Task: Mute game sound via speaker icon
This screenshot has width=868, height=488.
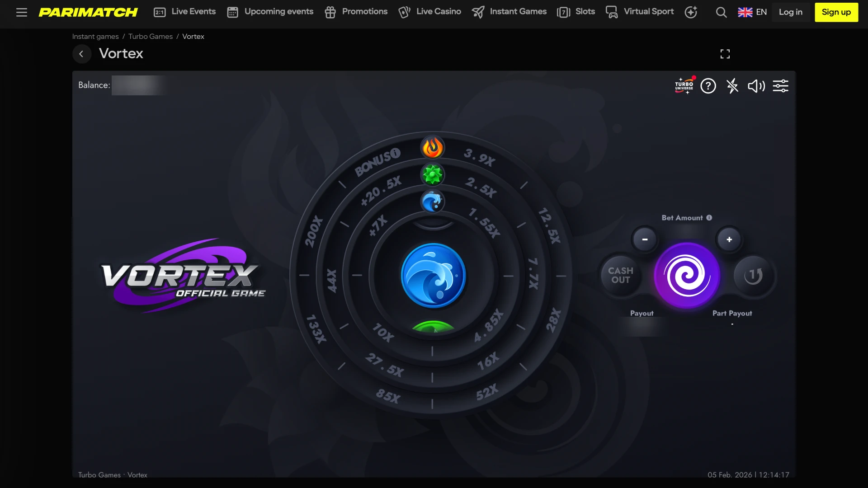Action: point(756,86)
